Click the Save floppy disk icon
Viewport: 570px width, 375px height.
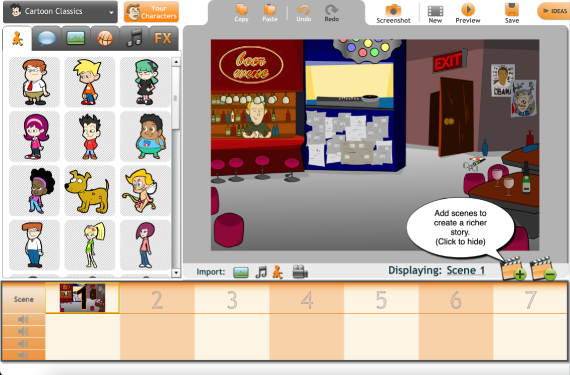[511, 9]
